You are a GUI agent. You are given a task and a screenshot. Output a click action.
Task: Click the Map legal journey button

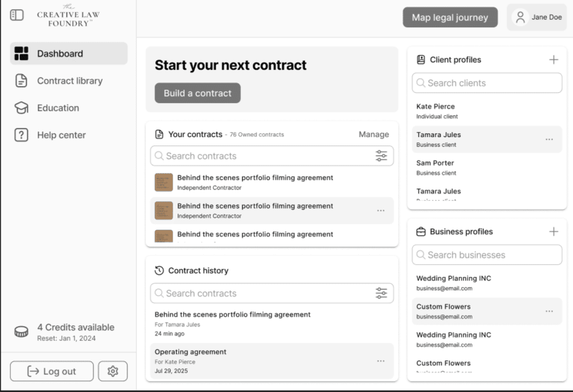(x=449, y=18)
